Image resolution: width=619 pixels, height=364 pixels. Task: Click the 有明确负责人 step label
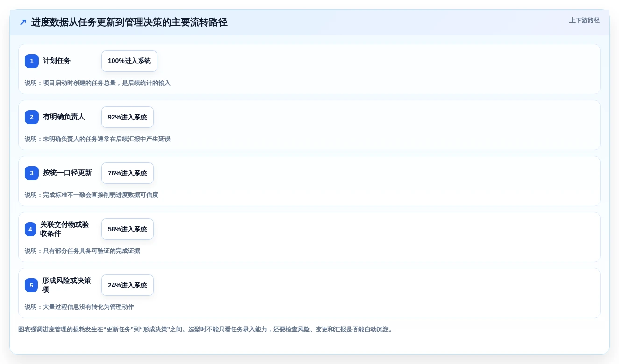click(64, 117)
